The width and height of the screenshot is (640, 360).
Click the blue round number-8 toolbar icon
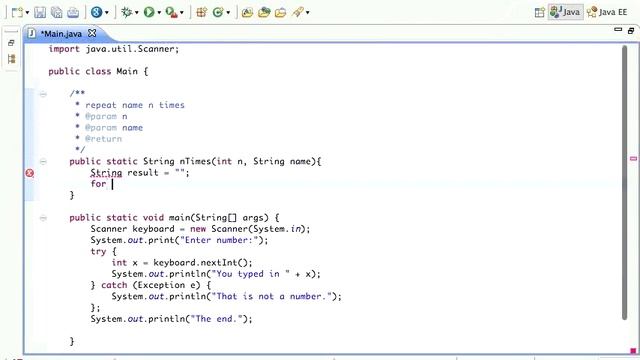click(96, 12)
